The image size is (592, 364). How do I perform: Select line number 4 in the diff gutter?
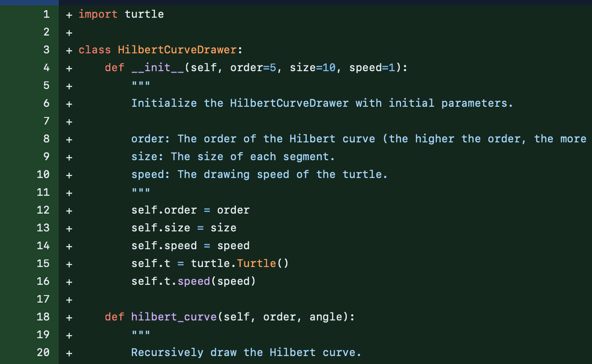point(46,68)
